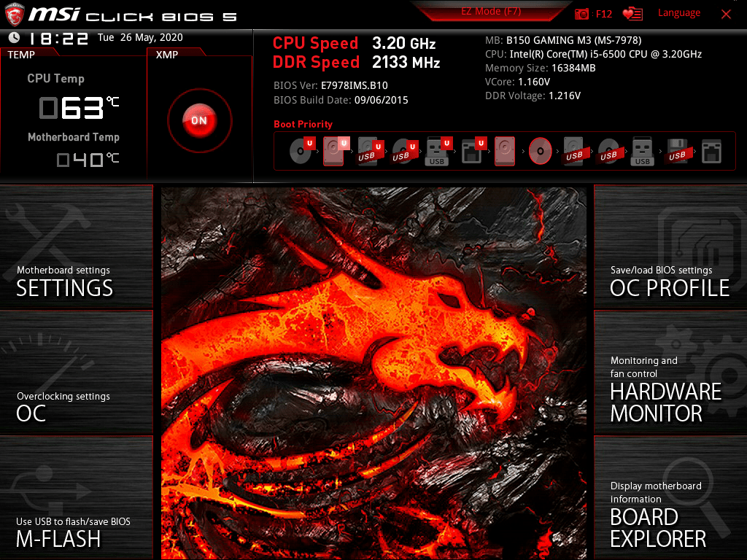Click the MSI dragon shield logo
Screen dimensions: 747x560
click(x=15, y=15)
